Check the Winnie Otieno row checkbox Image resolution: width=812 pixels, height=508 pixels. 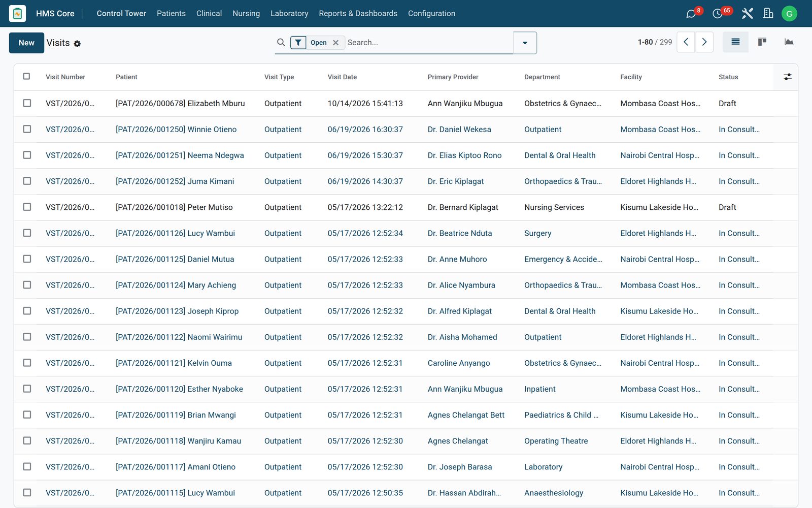click(x=27, y=129)
